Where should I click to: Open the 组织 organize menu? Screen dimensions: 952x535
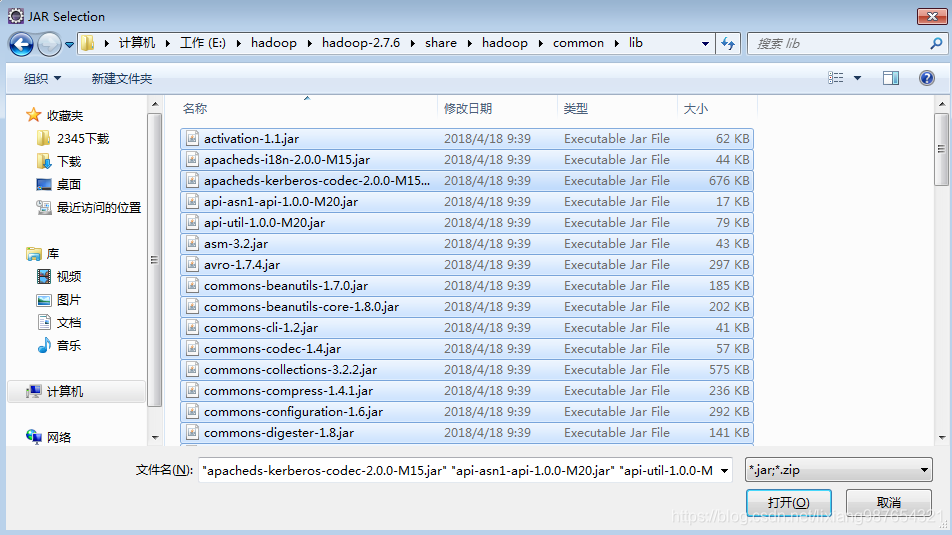click(42, 78)
